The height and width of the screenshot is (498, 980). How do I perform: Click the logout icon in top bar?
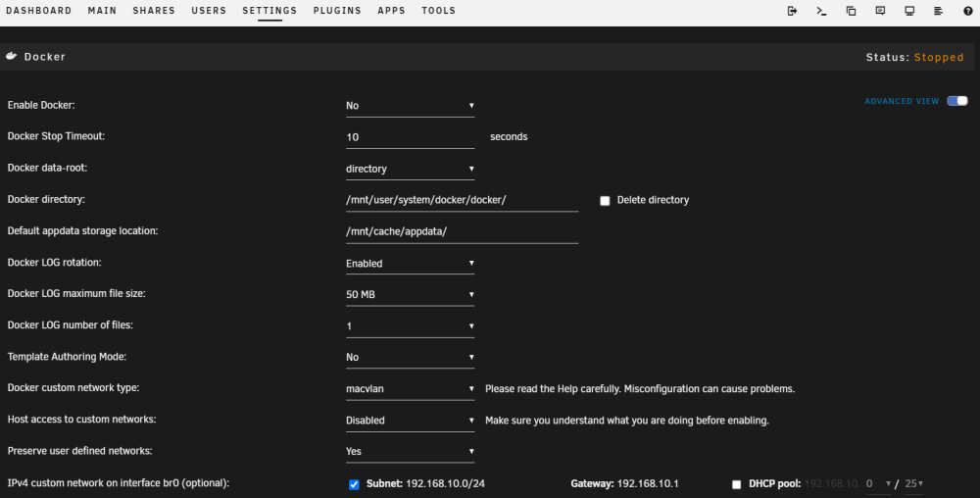click(792, 11)
